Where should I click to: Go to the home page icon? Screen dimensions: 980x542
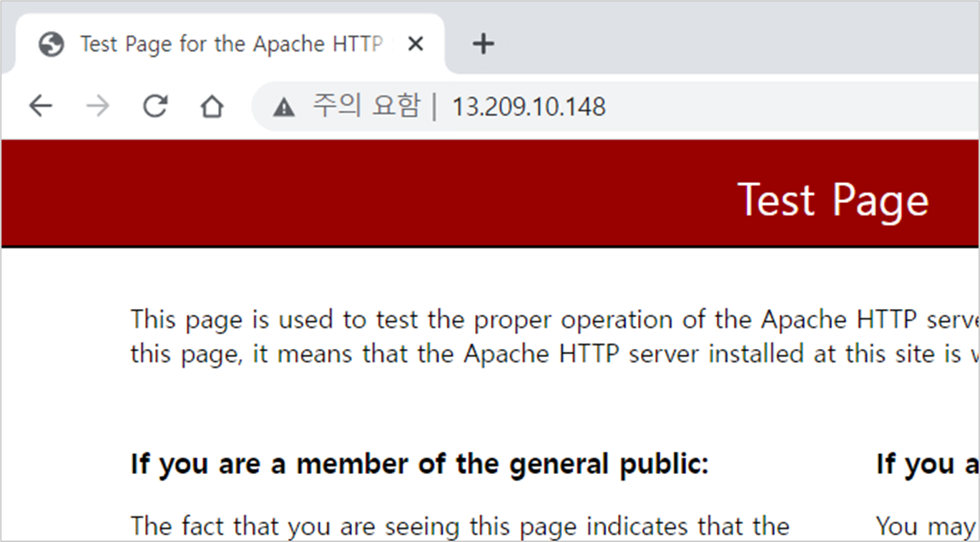212,107
